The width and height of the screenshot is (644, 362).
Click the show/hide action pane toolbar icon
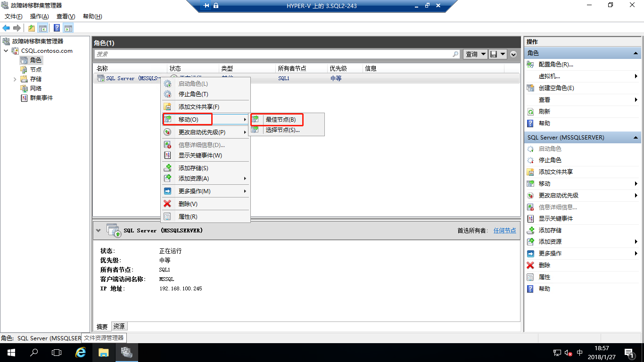pos(68,28)
